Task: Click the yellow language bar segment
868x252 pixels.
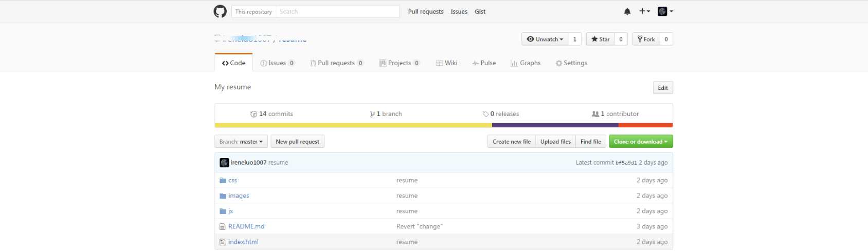Action: pos(353,125)
